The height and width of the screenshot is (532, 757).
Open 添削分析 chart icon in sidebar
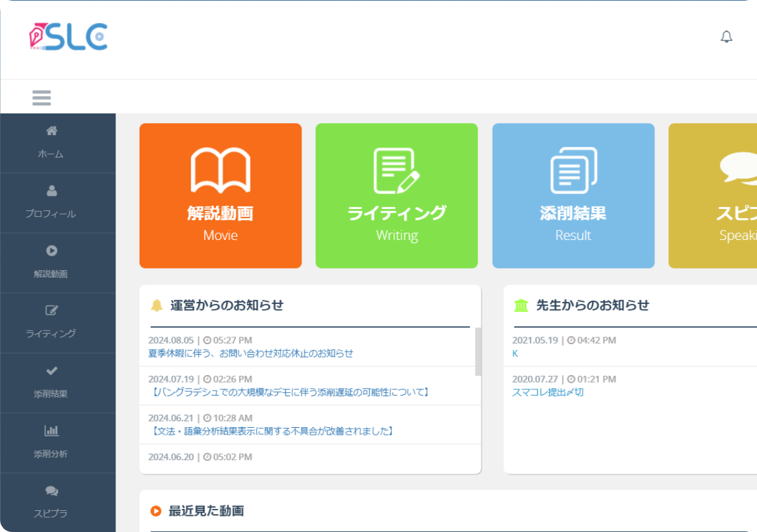point(52,431)
